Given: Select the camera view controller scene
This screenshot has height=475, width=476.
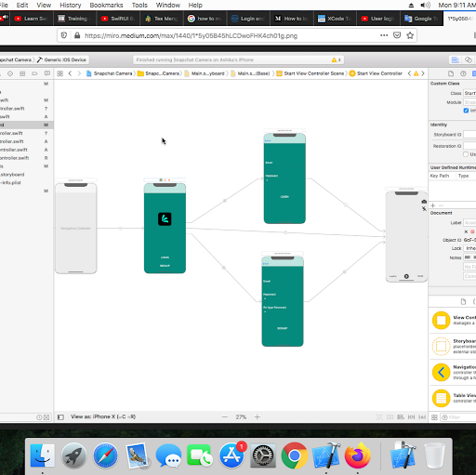Looking at the screenshot, I should (x=406, y=237).
